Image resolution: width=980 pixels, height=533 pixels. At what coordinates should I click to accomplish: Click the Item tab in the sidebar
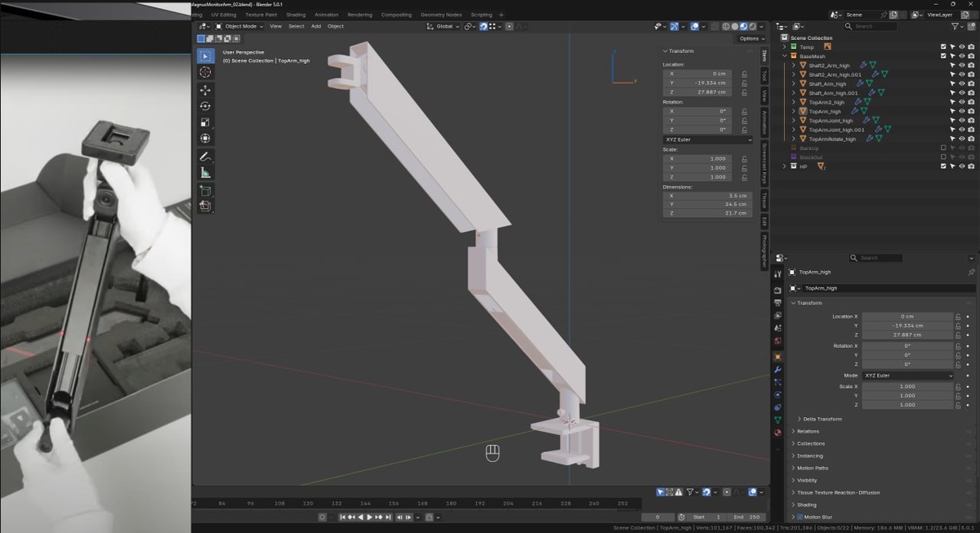click(x=764, y=56)
